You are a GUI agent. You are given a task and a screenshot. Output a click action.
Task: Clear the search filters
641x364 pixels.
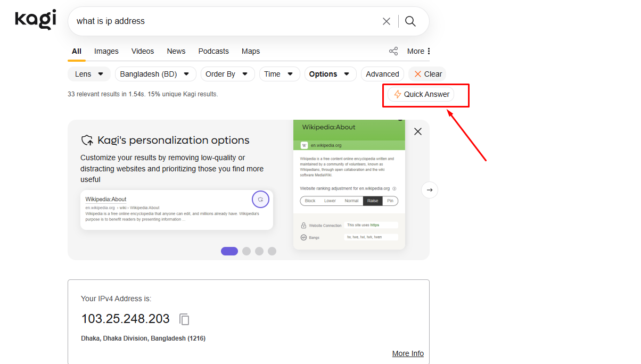point(428,74)
